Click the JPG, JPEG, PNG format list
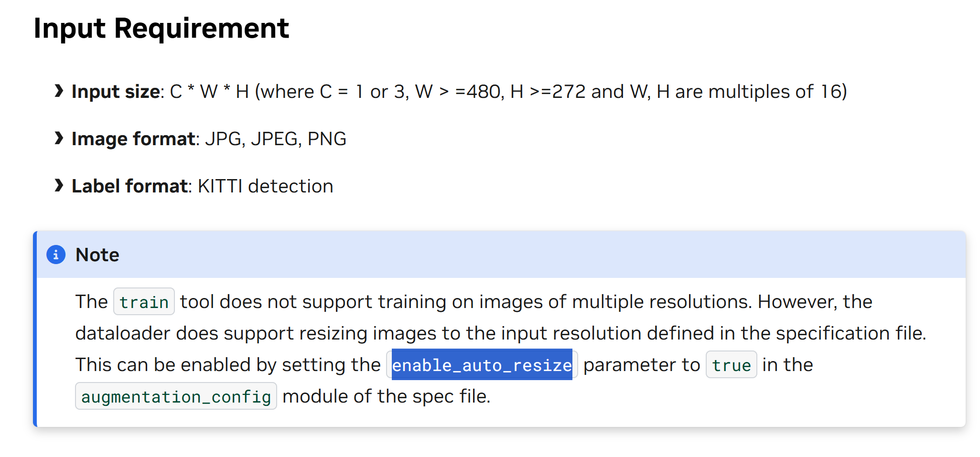This screenshot has height=457, width=980. click(x=276, y=138)
